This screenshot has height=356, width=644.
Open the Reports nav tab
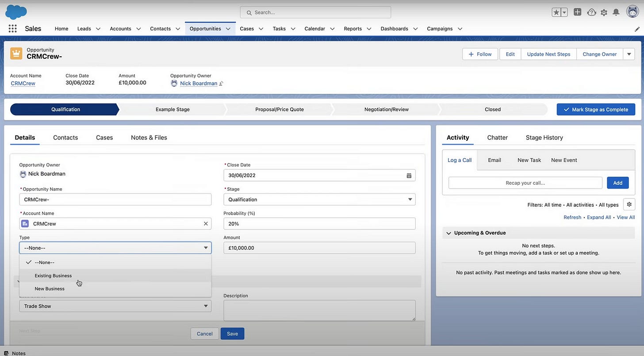[x=353, y=29]
